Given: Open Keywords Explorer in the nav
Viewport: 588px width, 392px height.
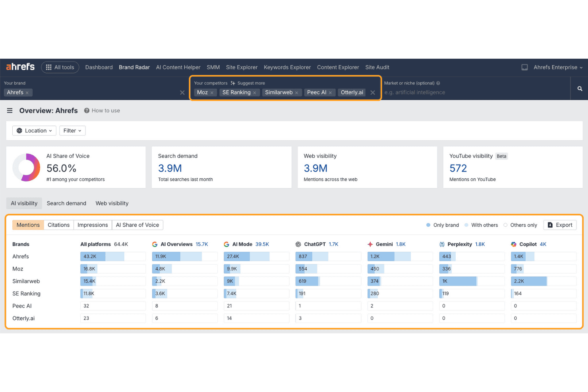Looking at the screenshot, I should (x=287, y=67).
